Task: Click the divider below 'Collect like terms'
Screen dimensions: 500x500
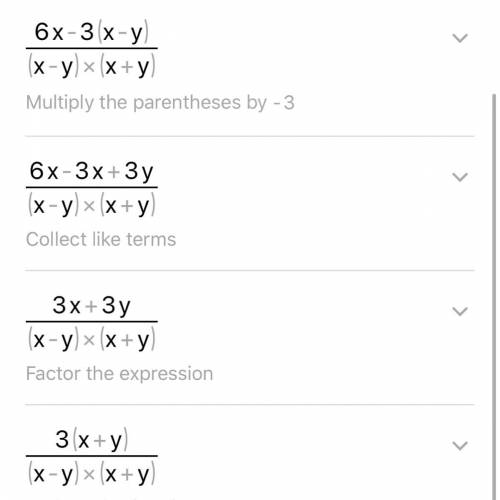Action: (249, 271)
